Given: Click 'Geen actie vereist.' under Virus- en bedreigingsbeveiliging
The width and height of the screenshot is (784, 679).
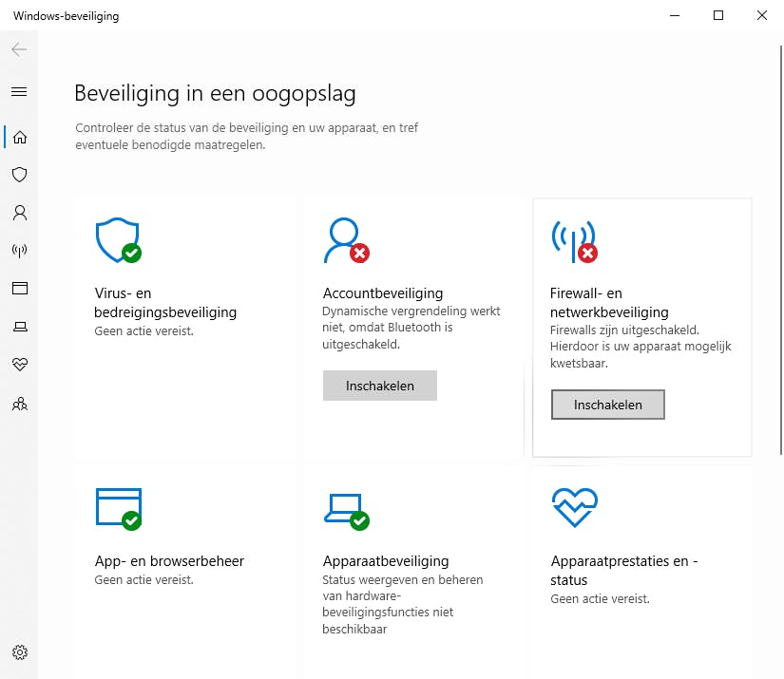Looking at the screenshot, I should [x=144, y=331].
